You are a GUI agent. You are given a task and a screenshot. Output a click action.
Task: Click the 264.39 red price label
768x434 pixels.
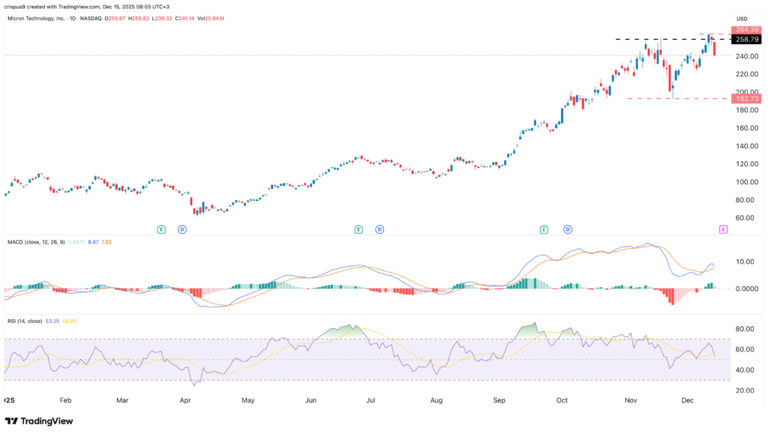(746, 30)
